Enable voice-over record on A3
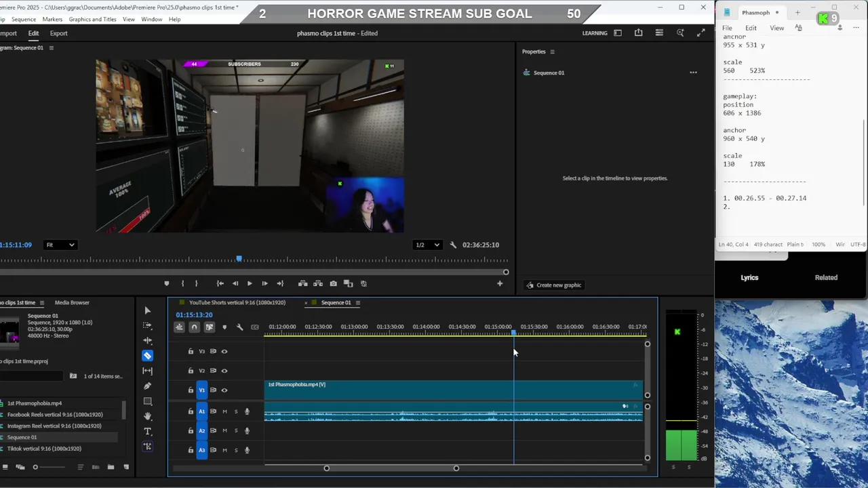This screenshot has height=488, width=868. [x=247, y=449]
